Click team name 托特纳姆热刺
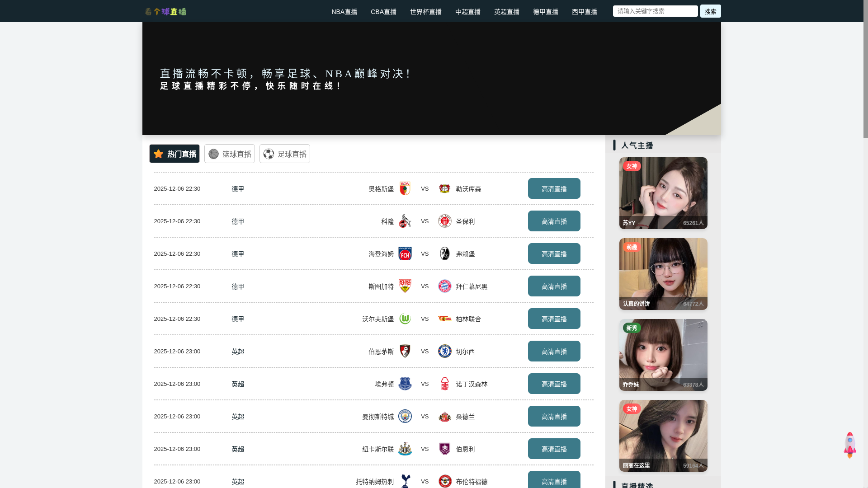This screenshot has height=488, width=868. [375, 482]
